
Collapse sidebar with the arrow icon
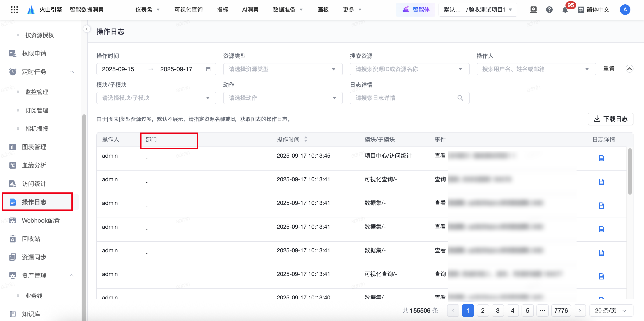(87, 29)
